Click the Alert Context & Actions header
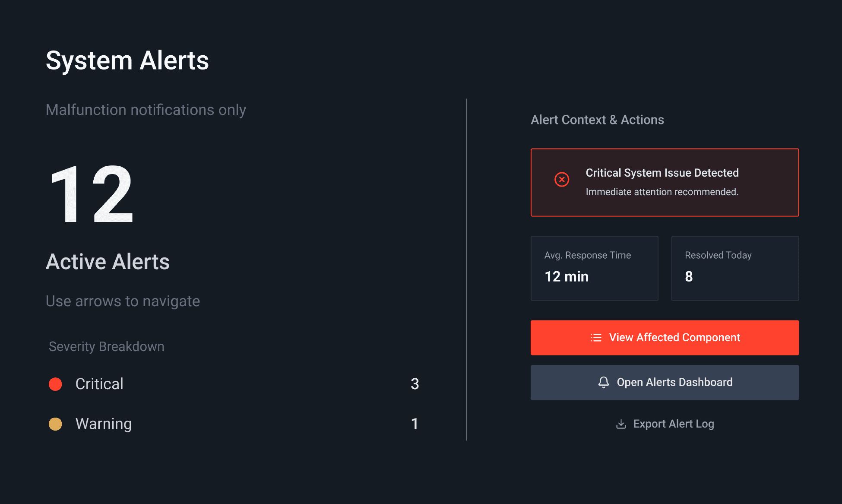Viewport: 842px width, 504px height. pos(598,120)
